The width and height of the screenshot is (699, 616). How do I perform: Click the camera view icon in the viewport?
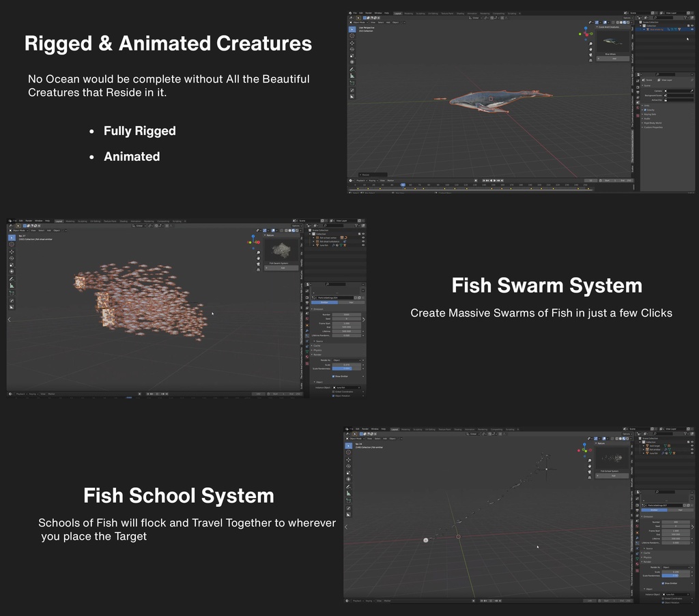(x=590, y=55)
